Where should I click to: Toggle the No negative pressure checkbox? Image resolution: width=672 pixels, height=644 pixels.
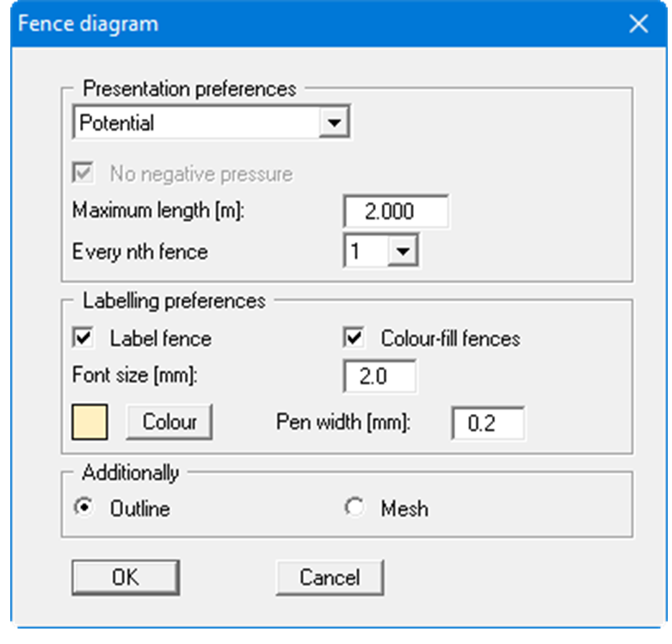point(83,174)
